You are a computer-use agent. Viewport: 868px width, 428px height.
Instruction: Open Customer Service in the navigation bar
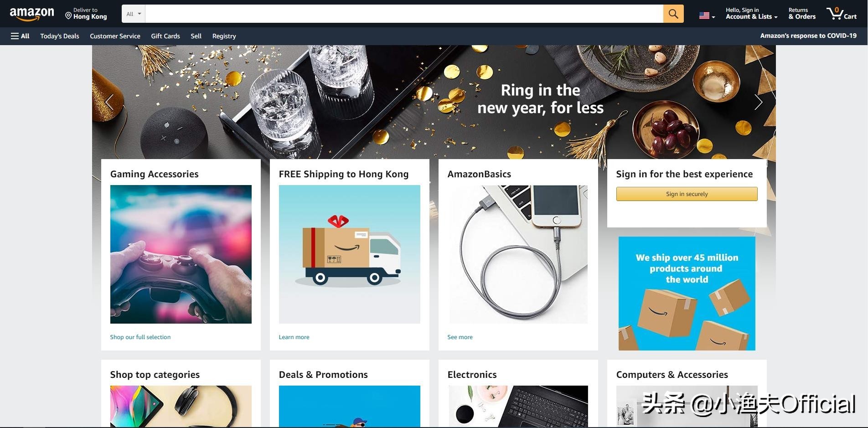(115, 36)
